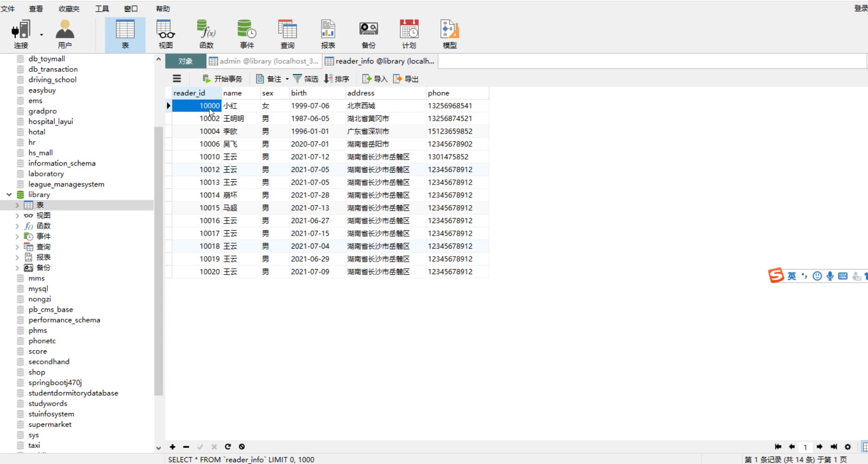868x464 pixels.
Task: Delete record with the minus icon
Action: point(186,447)
